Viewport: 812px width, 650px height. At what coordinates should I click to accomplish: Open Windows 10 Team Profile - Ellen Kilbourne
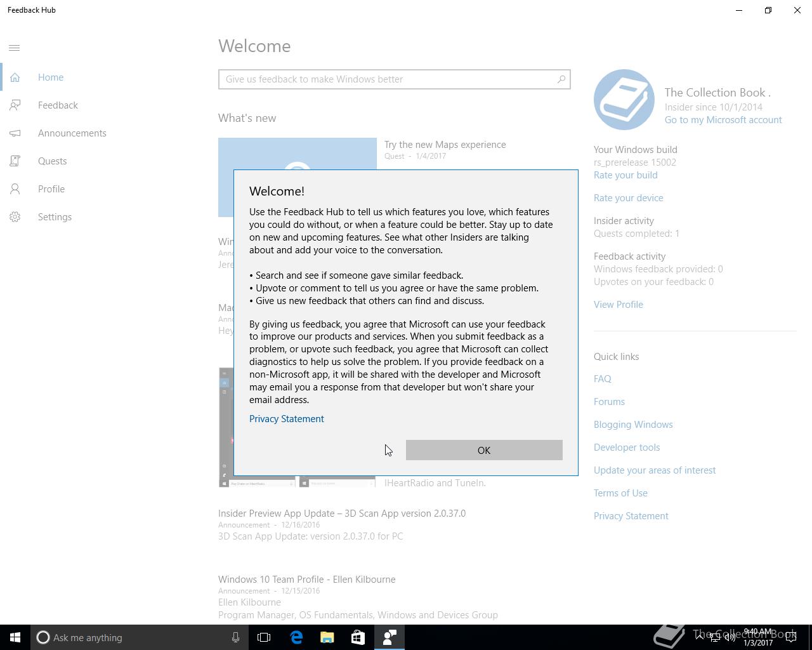(x=306, y=580)
